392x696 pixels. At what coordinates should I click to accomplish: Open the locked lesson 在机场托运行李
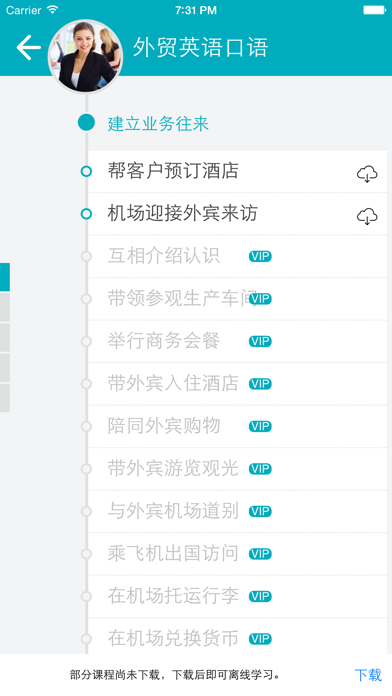pos(238,596)
